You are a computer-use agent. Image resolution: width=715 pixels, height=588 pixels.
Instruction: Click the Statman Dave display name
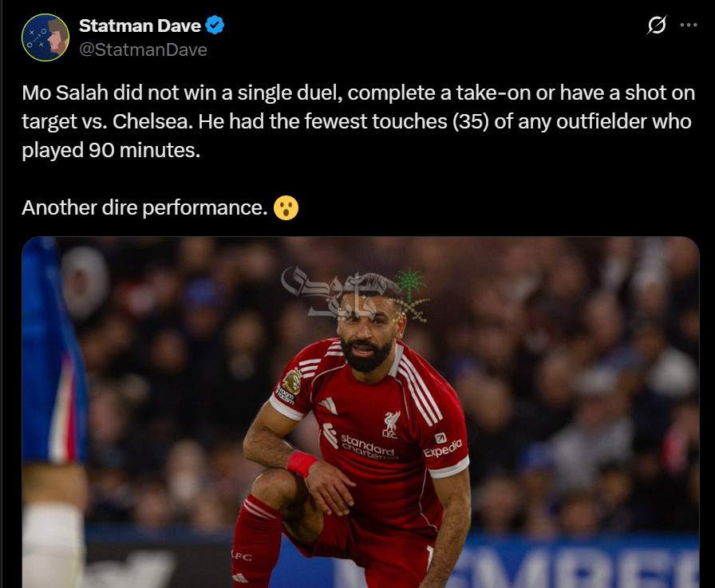click(140, 26)
